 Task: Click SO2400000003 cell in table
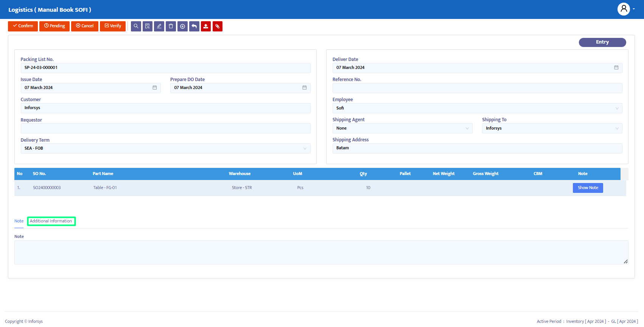click(x=47, y=188)
